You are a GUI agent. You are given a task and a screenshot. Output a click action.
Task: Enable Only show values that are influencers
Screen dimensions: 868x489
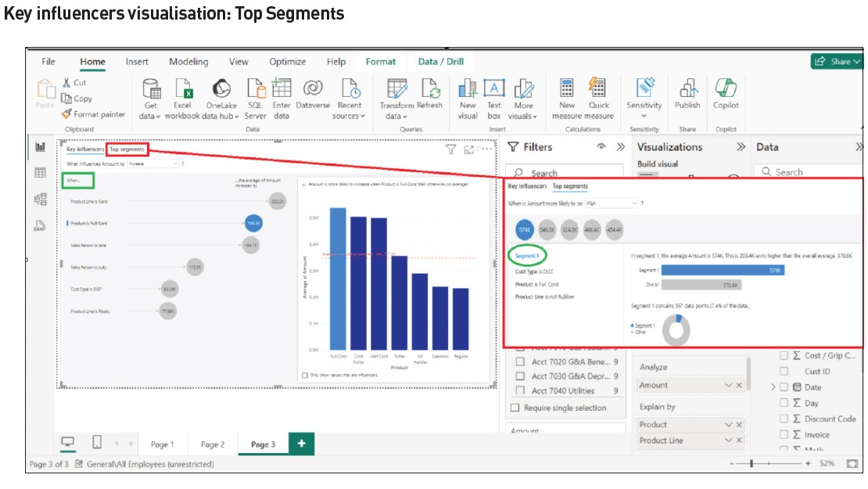(305, 376)
